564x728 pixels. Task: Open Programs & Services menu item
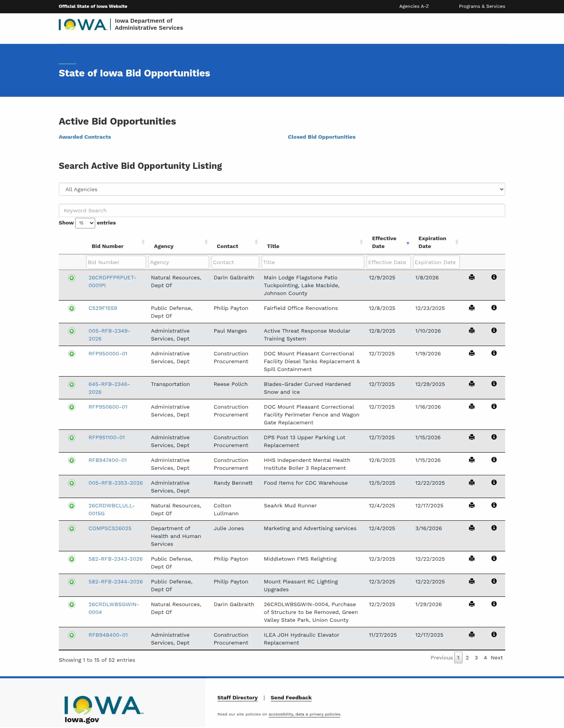pos(482,6)
